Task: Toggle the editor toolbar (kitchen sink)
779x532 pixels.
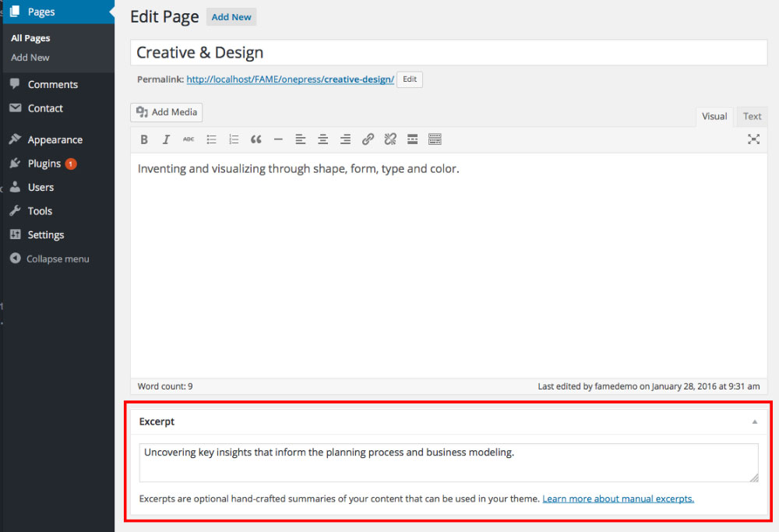Action: point(435,139)
